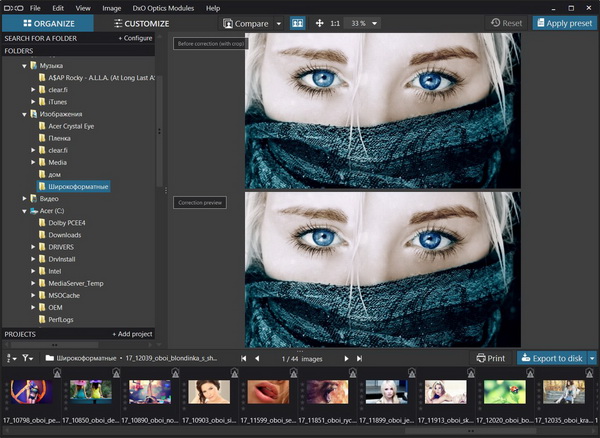Click the sort images icon in filmstrip toolbar

[x=10, y=357]
